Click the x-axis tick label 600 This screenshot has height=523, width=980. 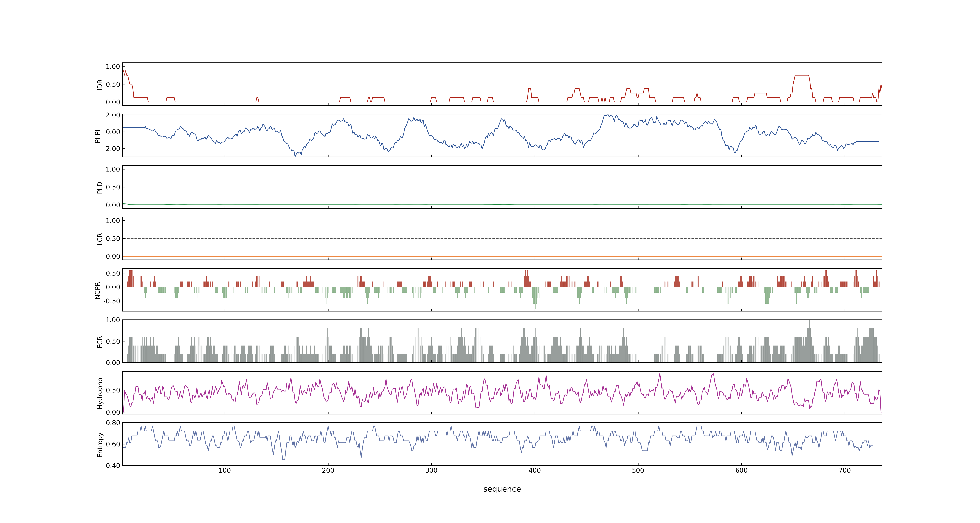742,470
